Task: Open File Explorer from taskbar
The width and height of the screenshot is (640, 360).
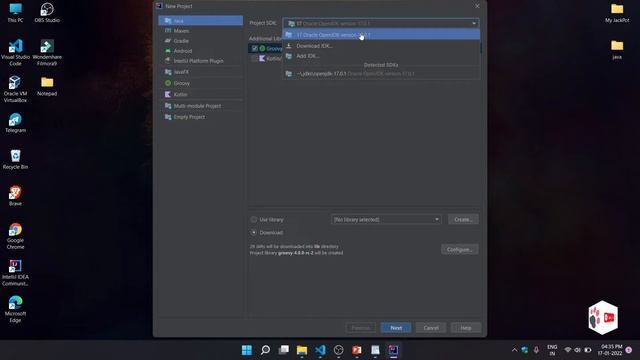Action: 302,350
